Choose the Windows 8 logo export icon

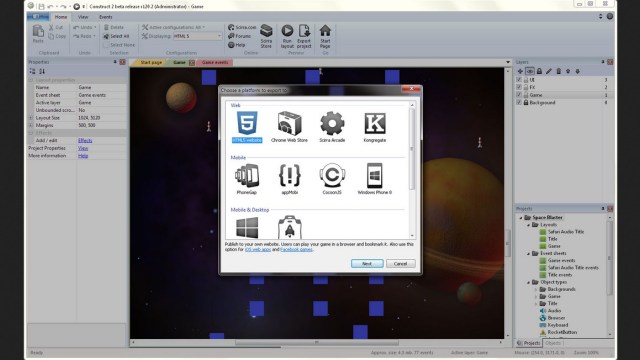click(x=247, y=227)
